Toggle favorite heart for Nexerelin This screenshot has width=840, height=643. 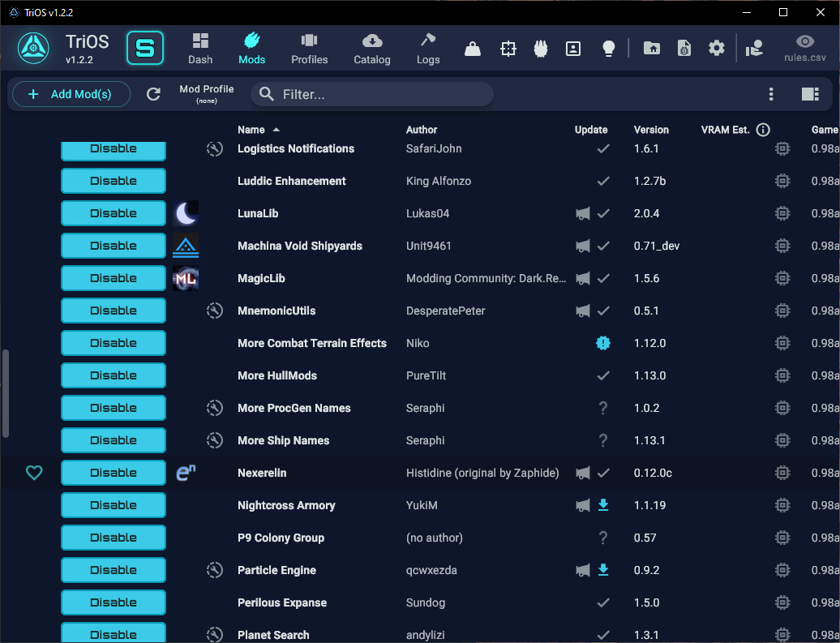click(34, 473)
